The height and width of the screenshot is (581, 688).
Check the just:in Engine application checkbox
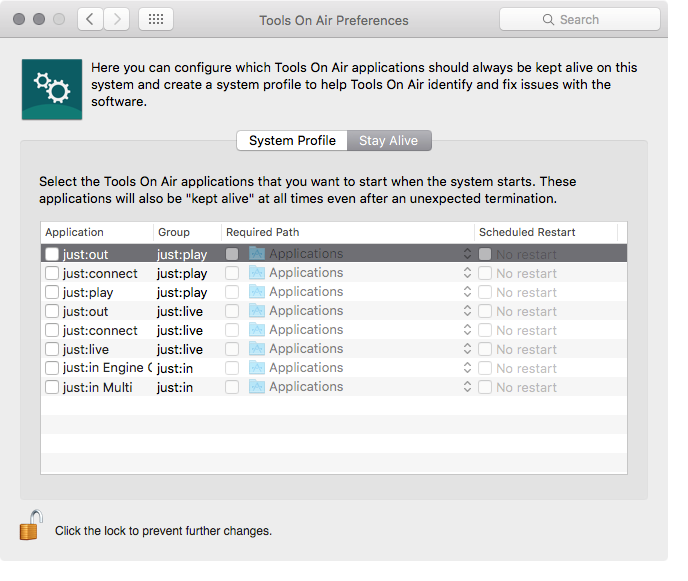click(52, 368)
